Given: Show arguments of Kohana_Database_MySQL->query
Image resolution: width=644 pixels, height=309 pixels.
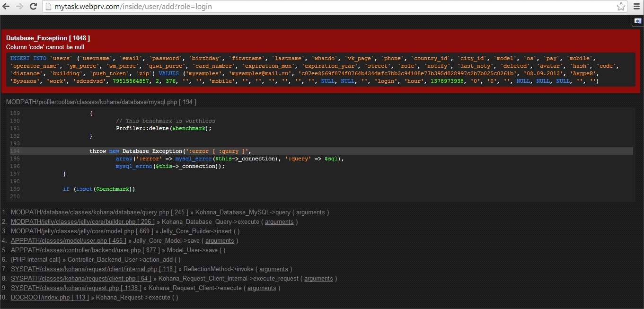Looking at the screenshot, I should point(310,212).
